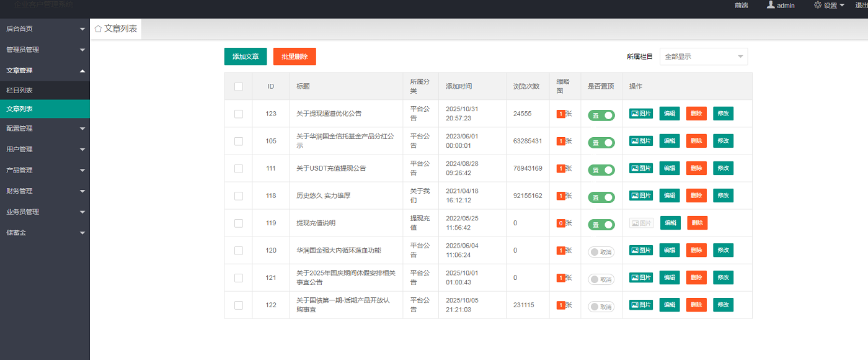The width and height of the screenshot is (868, 360).
Task: Open 图片 icon for article 122
Action: pos(640,304)
